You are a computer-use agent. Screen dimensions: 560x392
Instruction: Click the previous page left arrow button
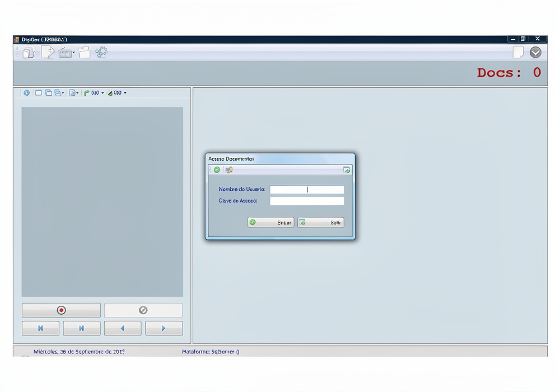[123, 328]
